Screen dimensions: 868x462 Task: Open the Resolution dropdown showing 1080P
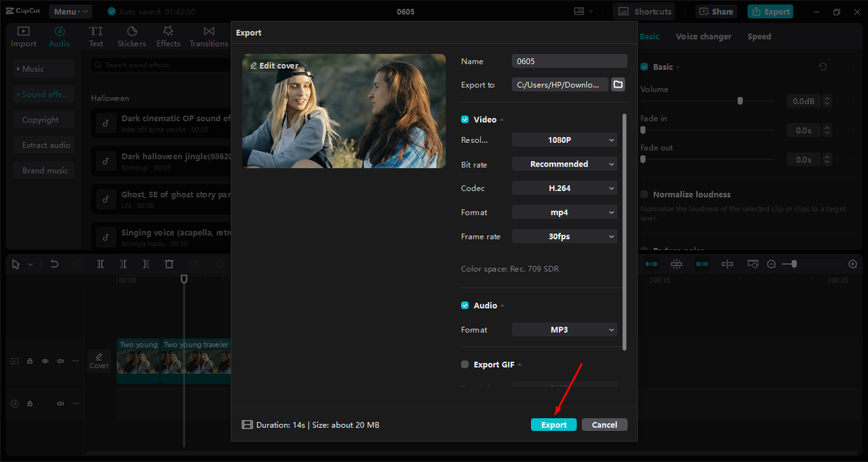pyautogui.click(x=564, y=140)
